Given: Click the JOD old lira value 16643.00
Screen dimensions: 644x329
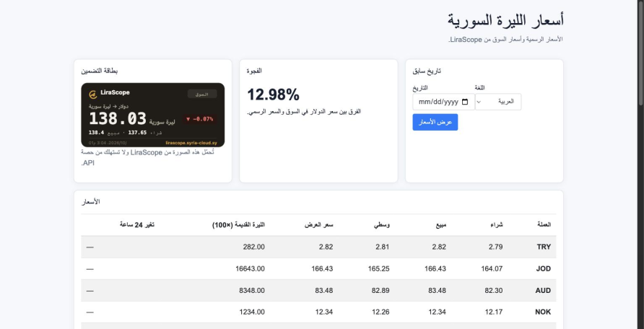Looking at the screenshot, I should (x=250, y=268).
